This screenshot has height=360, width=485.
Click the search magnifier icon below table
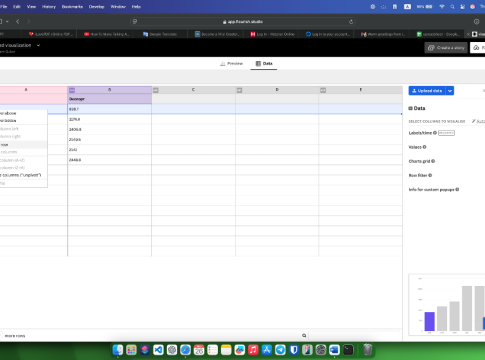(304, 336)
